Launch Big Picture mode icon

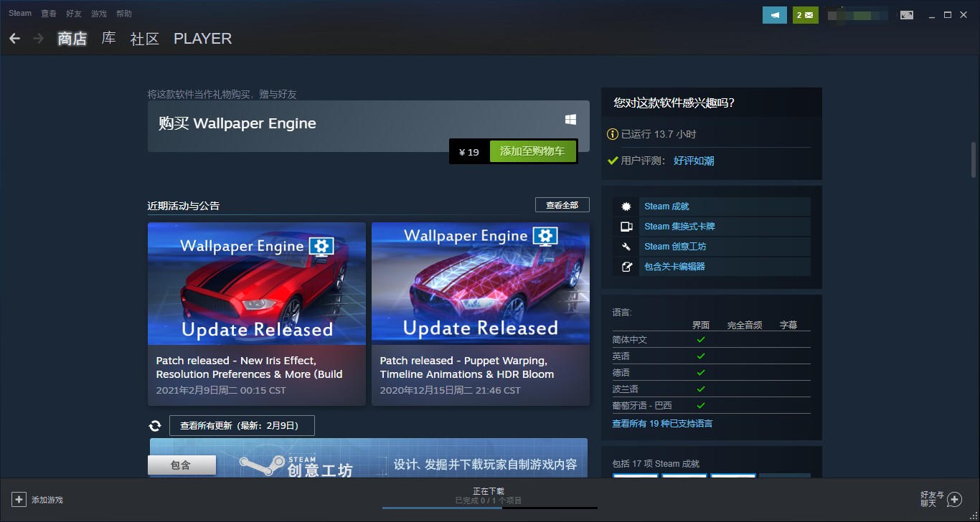click(907, 15)
